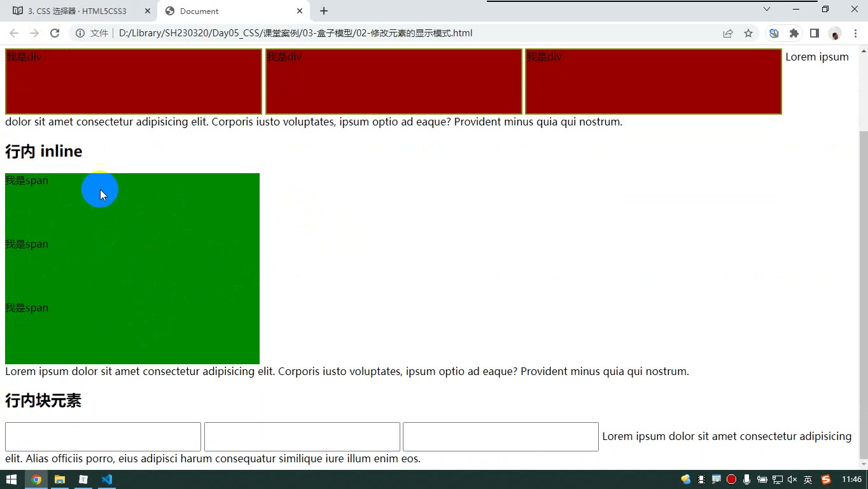Click the Chrome icon in the taskbar
This screenshot has width=868, height=489.
[36, 479]
